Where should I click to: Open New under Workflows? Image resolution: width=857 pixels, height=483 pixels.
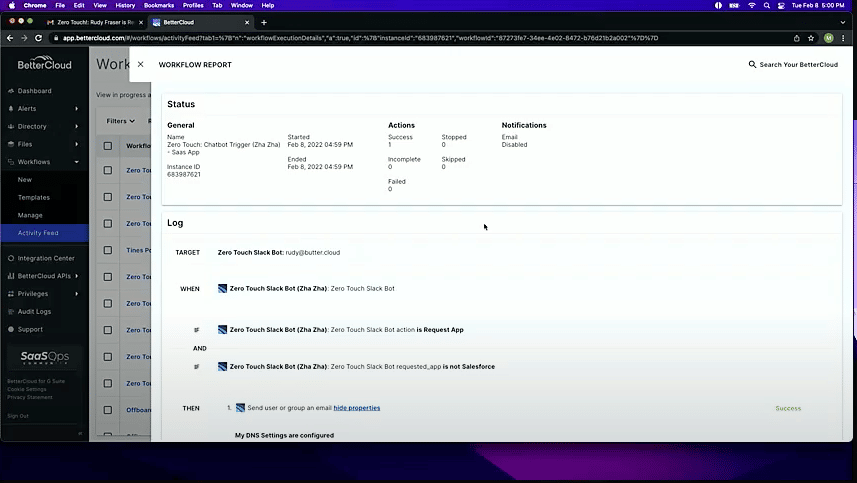click(x=25, y=180)
